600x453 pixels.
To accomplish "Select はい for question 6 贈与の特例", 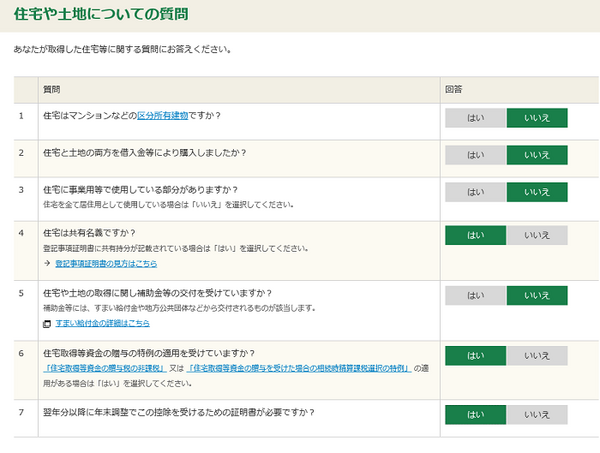I will point(476,356).
